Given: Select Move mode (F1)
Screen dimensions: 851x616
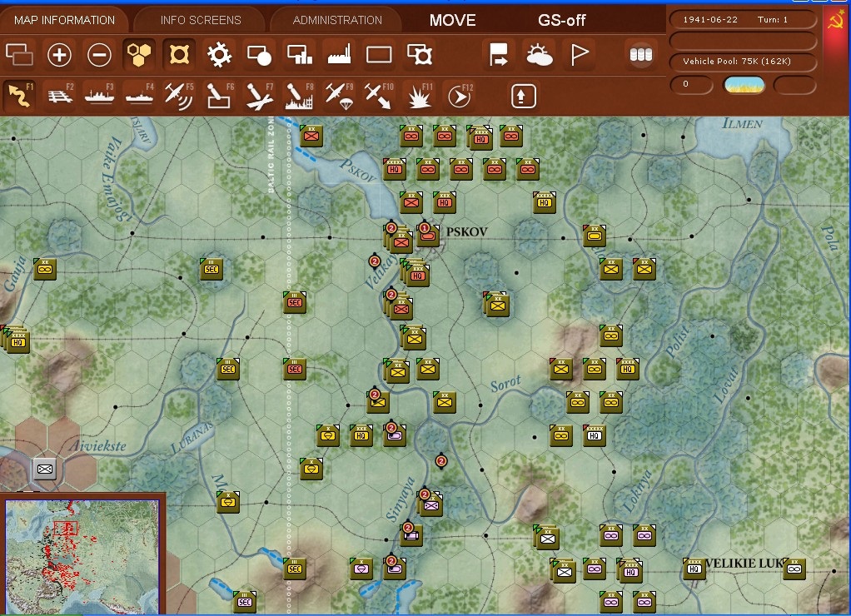Looking at the screenshot, I should click(20, 96).
